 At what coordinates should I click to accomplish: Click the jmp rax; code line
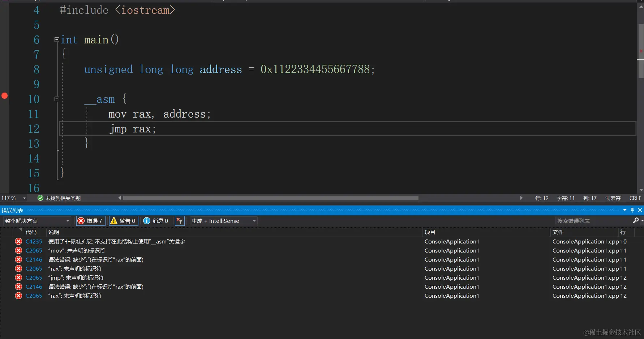click(x=133, y=129)
